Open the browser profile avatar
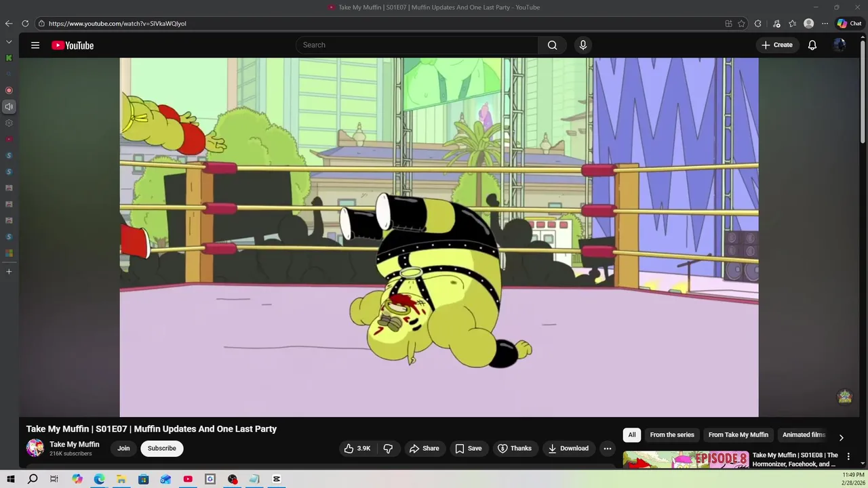This screenshot has width=868, height=488. (808, 24)
